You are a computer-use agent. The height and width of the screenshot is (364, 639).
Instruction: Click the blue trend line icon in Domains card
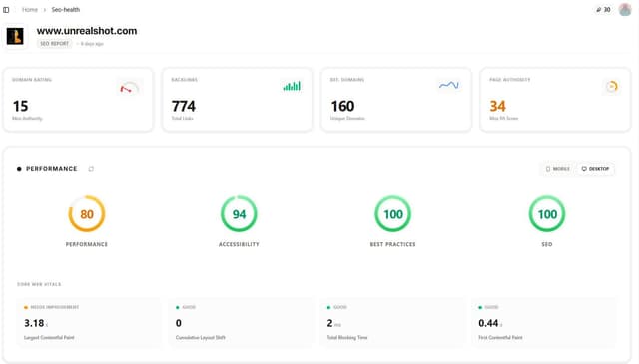pos(449,85)
